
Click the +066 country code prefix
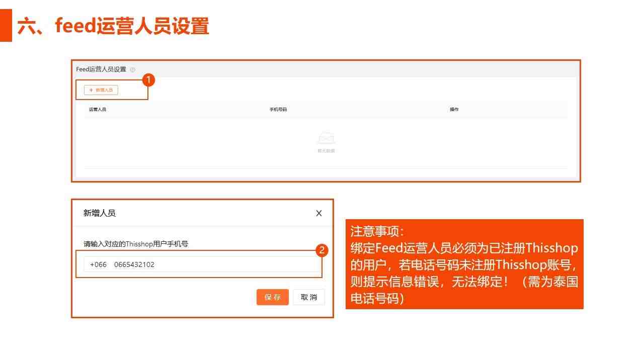[98, 264]
